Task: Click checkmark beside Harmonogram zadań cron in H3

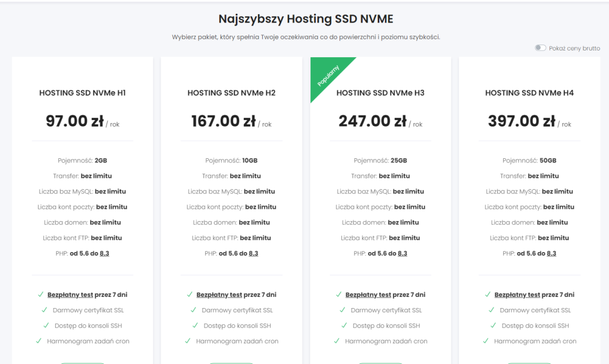Action: tap(337, 341)
